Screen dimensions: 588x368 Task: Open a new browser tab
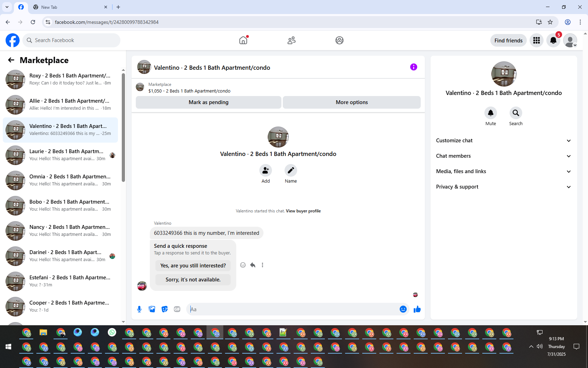(118, 7)
